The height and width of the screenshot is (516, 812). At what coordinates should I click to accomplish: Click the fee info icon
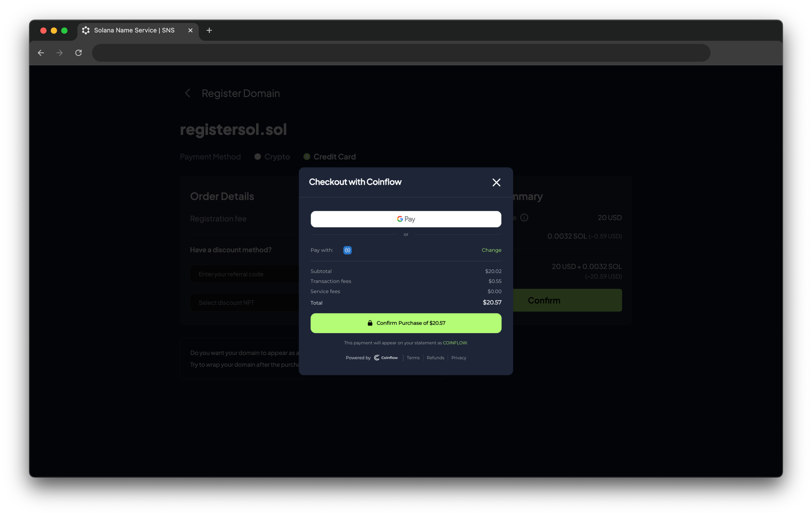[x=524, y=218]
